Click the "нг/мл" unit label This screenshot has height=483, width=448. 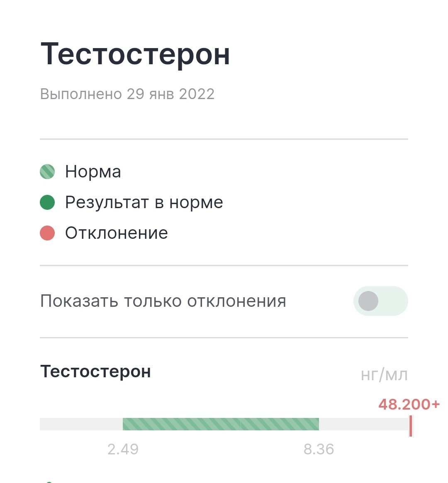point(384,375)
